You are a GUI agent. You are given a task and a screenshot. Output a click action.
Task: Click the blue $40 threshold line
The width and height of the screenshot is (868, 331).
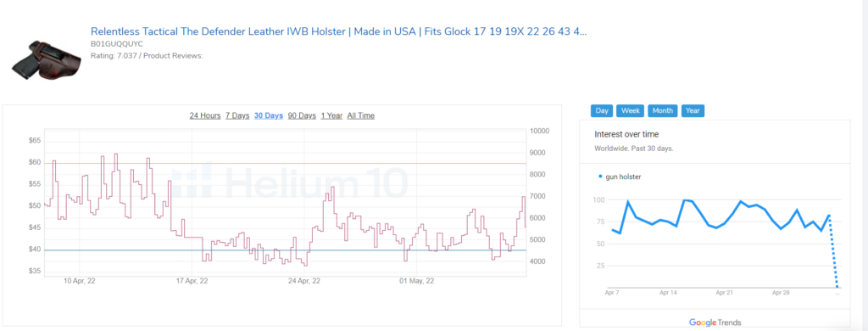coord(285,250)
